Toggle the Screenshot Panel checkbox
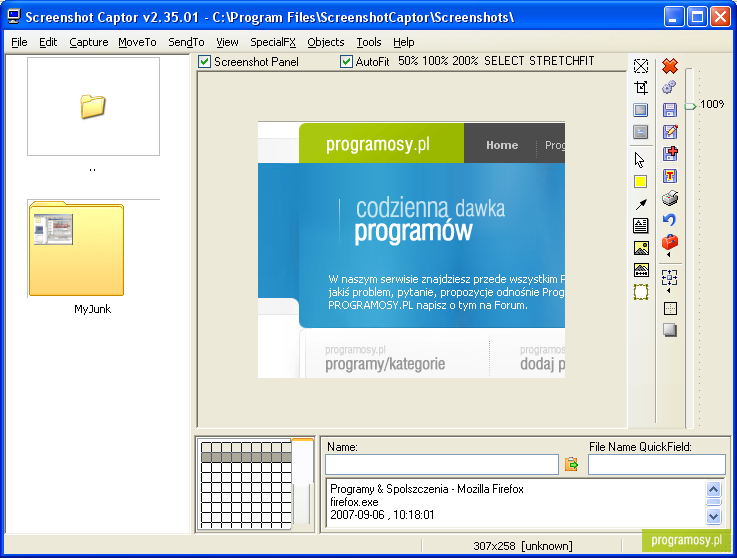 tap(204, 62)
